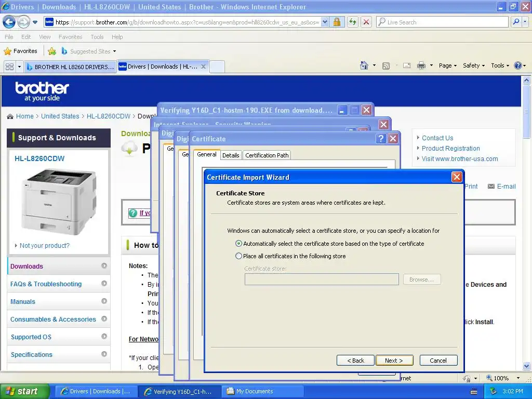Click the Quick Tabs grid icon

(x=9, y=66)
